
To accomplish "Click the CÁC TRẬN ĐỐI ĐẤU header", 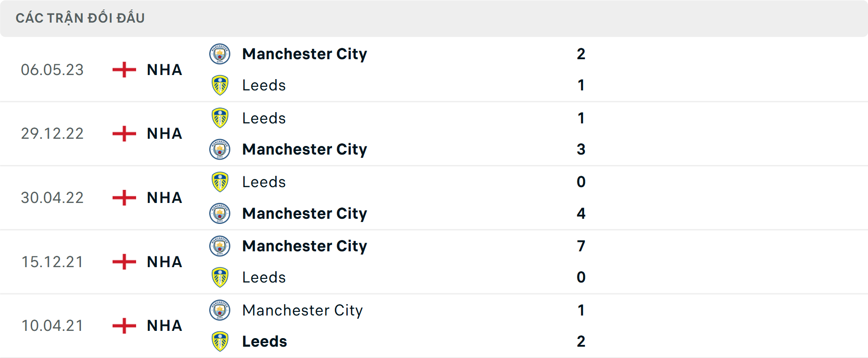I will [x=80, y=18].
